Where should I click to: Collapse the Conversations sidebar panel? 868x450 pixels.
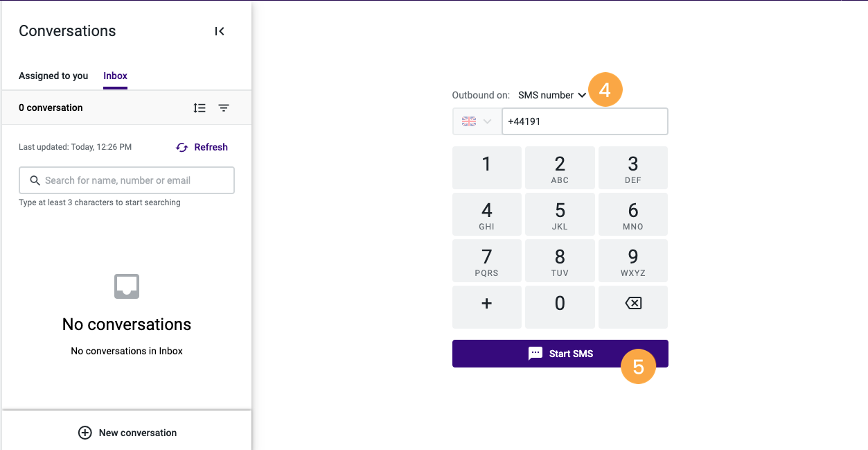[220, 31]
